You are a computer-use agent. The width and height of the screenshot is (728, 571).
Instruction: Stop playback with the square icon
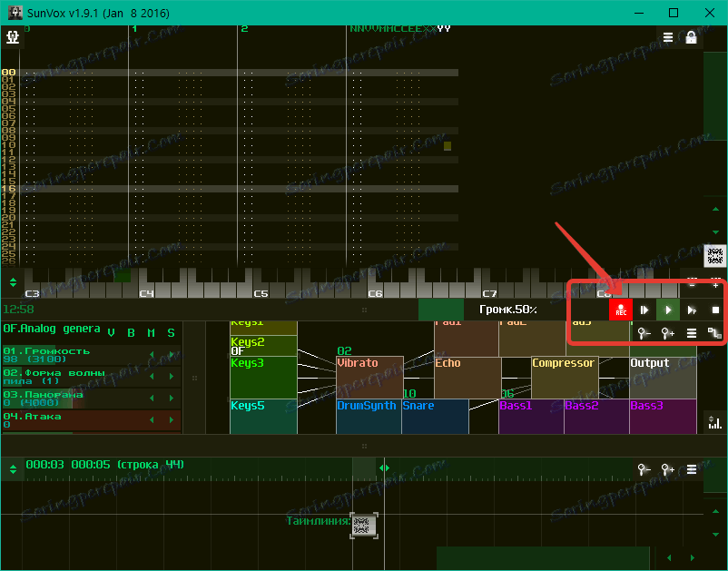[715, 310]
